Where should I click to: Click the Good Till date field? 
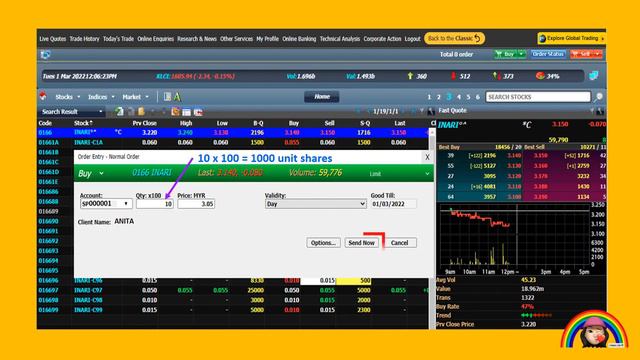(393, 204)
